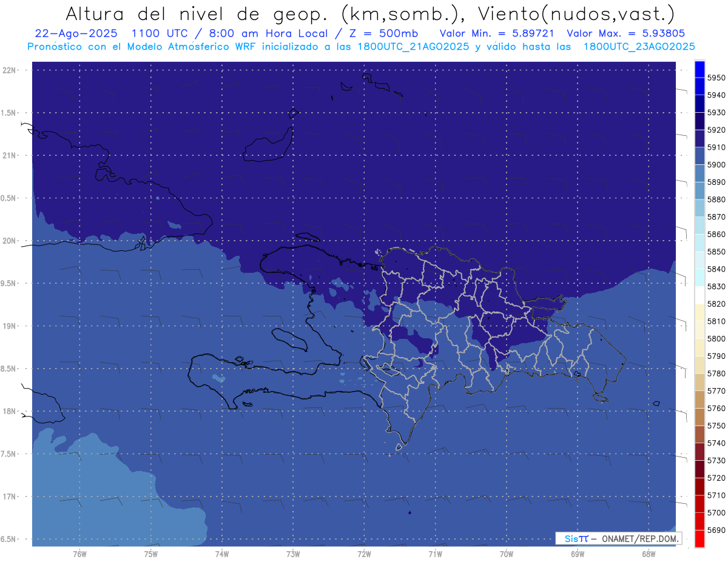Click the '5910' color scale label
The width and height of the screenshot is (728, 562).
click(716, 147)
